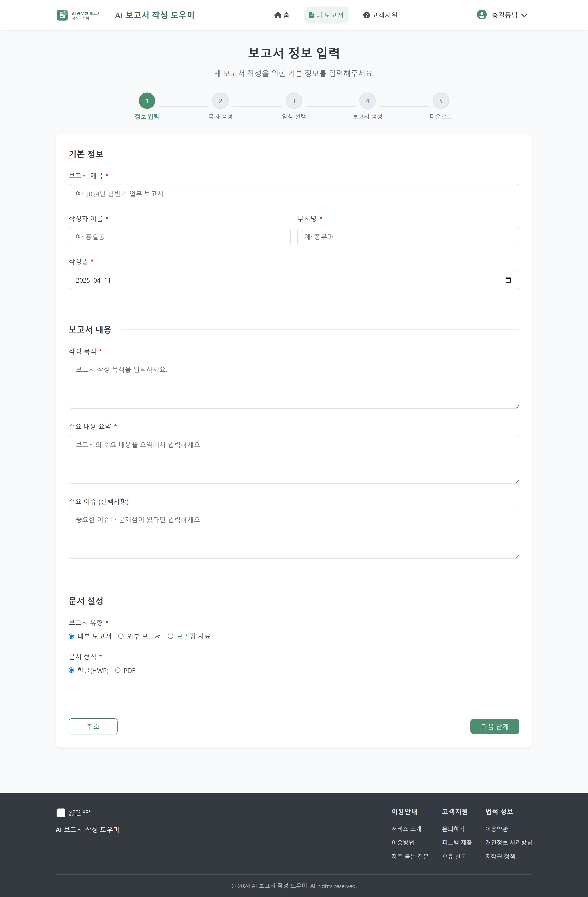Open the 문의하기 footer link
This screenshot has width=588, height=897.
453,829
